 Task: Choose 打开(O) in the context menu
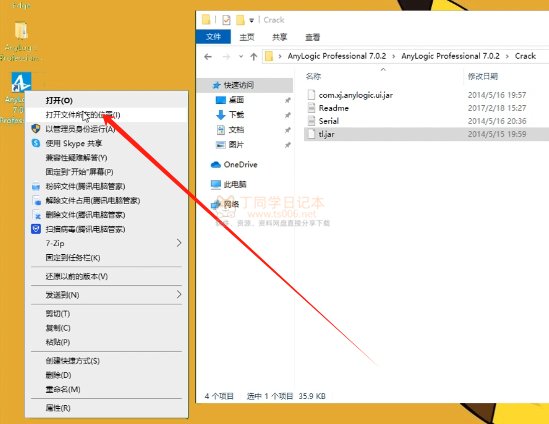point(106,100)
